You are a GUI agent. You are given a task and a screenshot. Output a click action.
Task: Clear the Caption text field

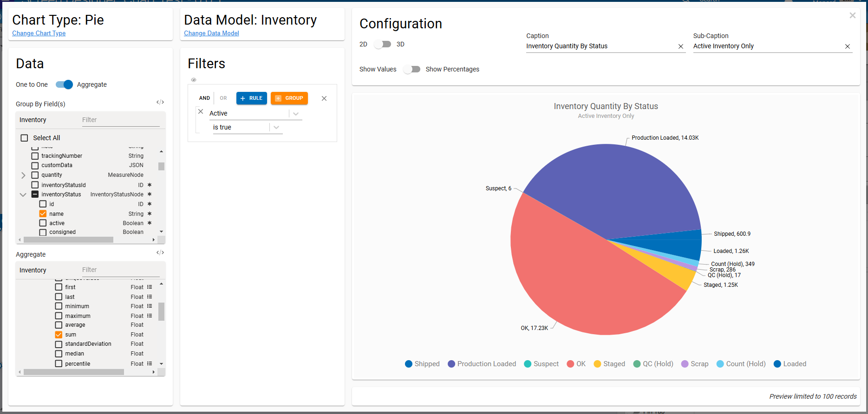681,46
